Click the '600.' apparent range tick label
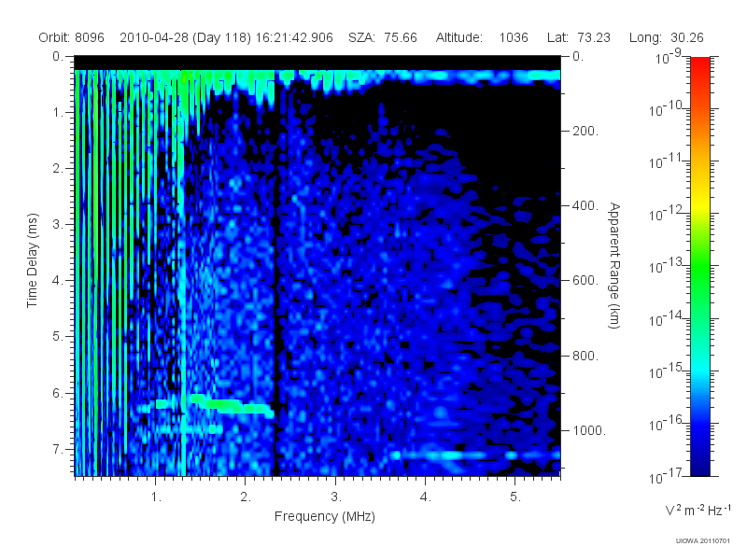747x560 pixels. [585, 281]
